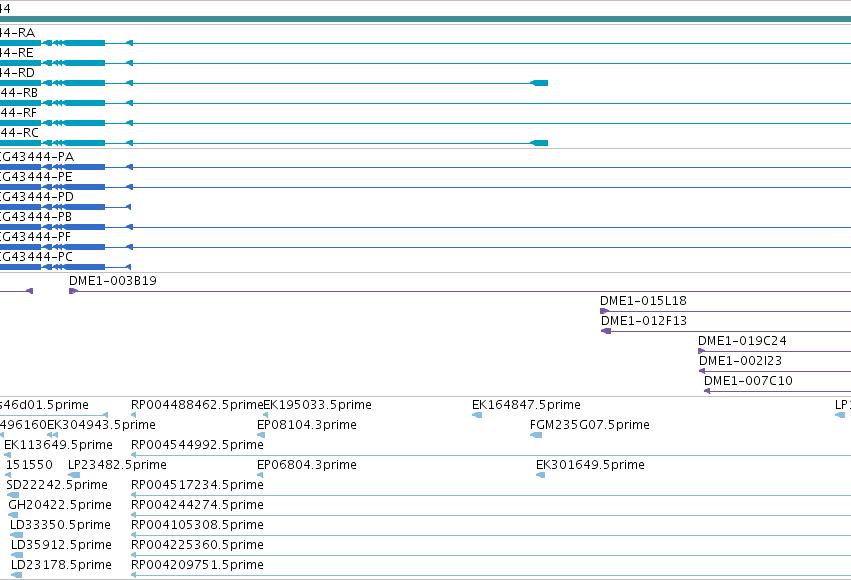851x580 pixels.
Task: Click the EK301649.5prime label
Action: pos(590,465)
